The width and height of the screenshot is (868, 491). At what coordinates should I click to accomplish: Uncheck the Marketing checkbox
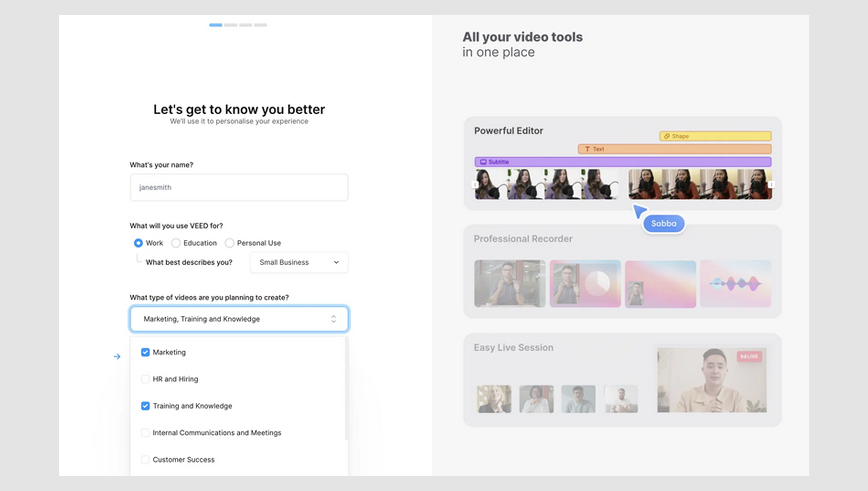[145, 352]
